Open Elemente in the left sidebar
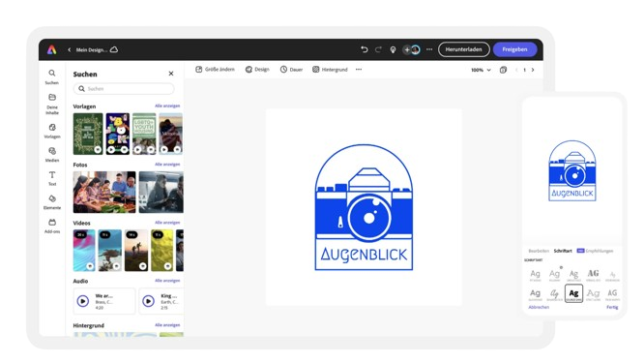The height and width of the screenshot is (363, 644). pyautogui.click(x=52, y=202)
